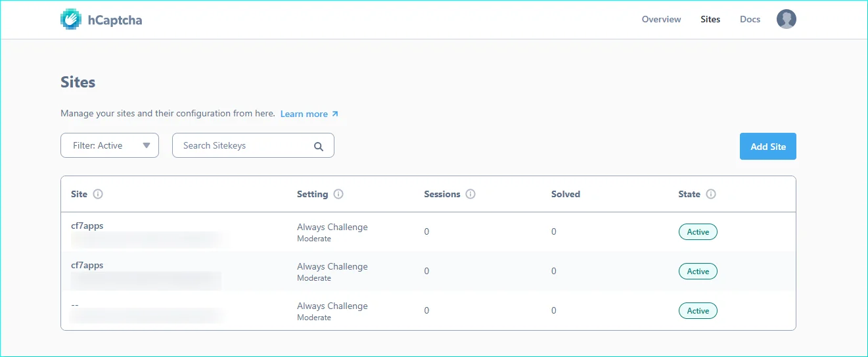
Task: Open the second cf7apps site name
Action: (87, 265)
